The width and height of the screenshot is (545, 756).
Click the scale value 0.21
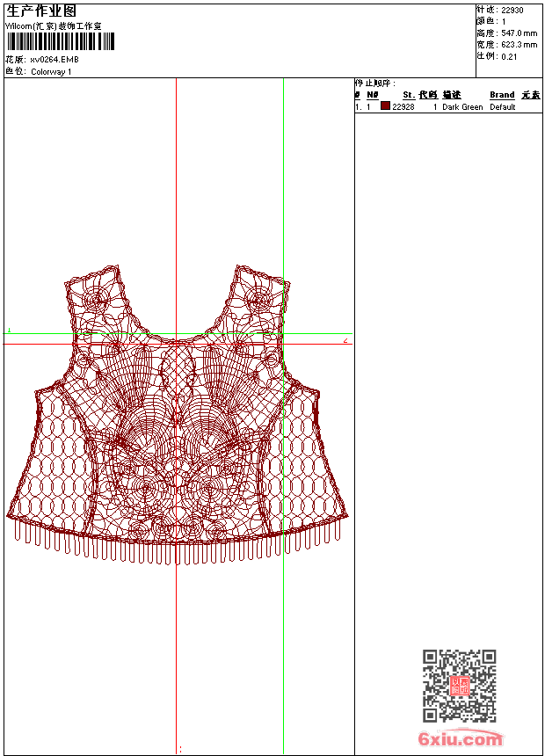click(509, 57)
